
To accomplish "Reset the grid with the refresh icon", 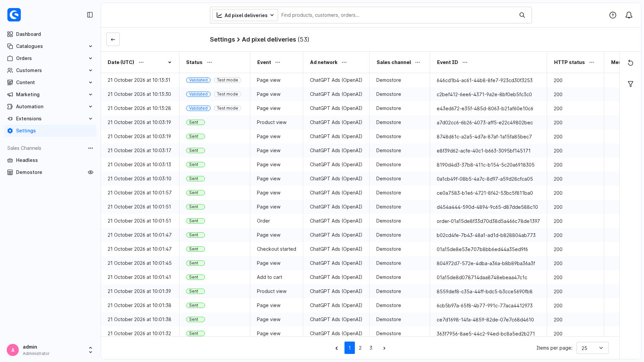I will click(x=631, y=63).
